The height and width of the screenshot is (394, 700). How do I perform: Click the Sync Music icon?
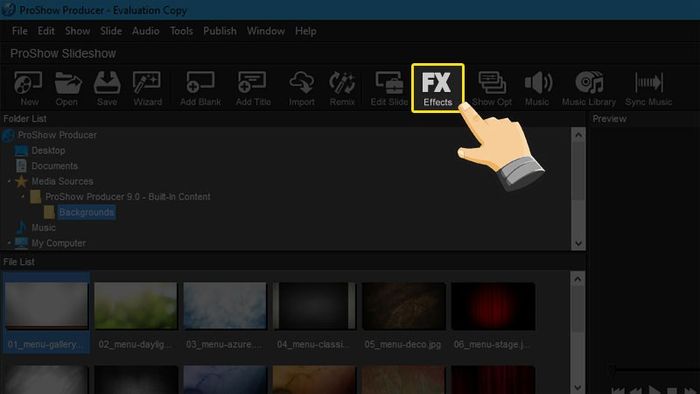tap(649, 88)
